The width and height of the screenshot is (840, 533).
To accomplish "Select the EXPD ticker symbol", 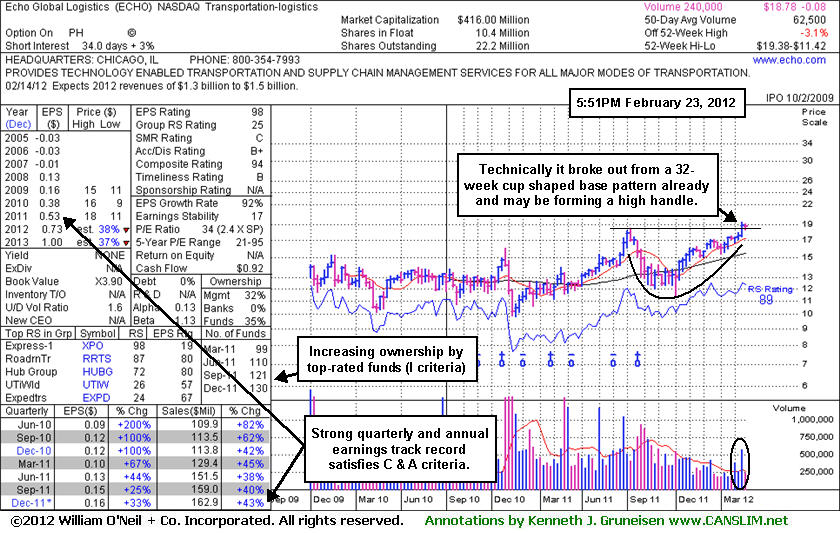I will point(96,398).
